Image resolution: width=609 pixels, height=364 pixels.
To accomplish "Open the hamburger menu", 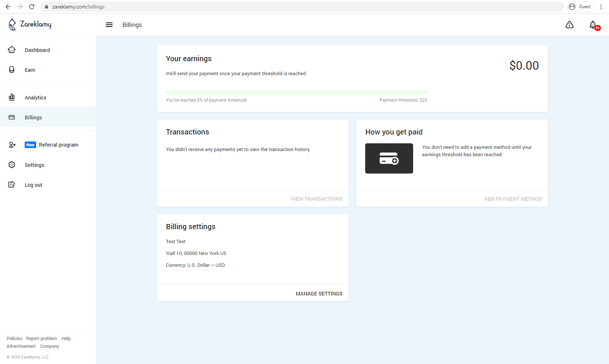I will pyautogui.click(x=109, y=25).
